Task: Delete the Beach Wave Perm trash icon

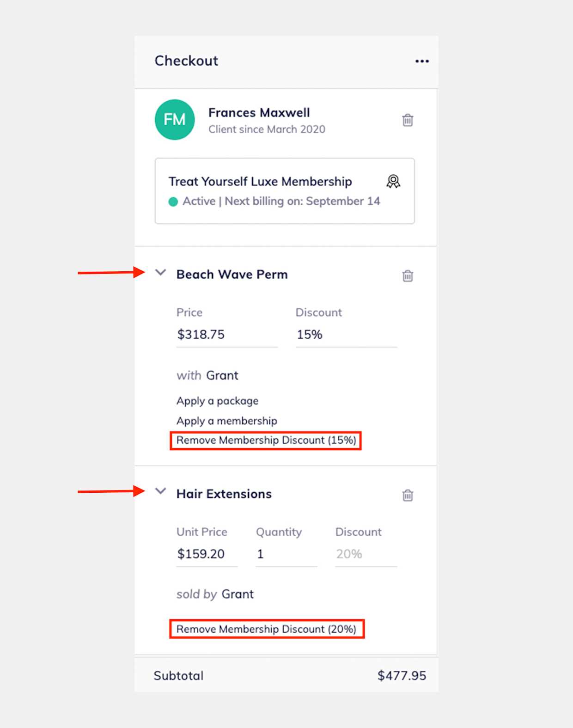Action: click(407, 275)
